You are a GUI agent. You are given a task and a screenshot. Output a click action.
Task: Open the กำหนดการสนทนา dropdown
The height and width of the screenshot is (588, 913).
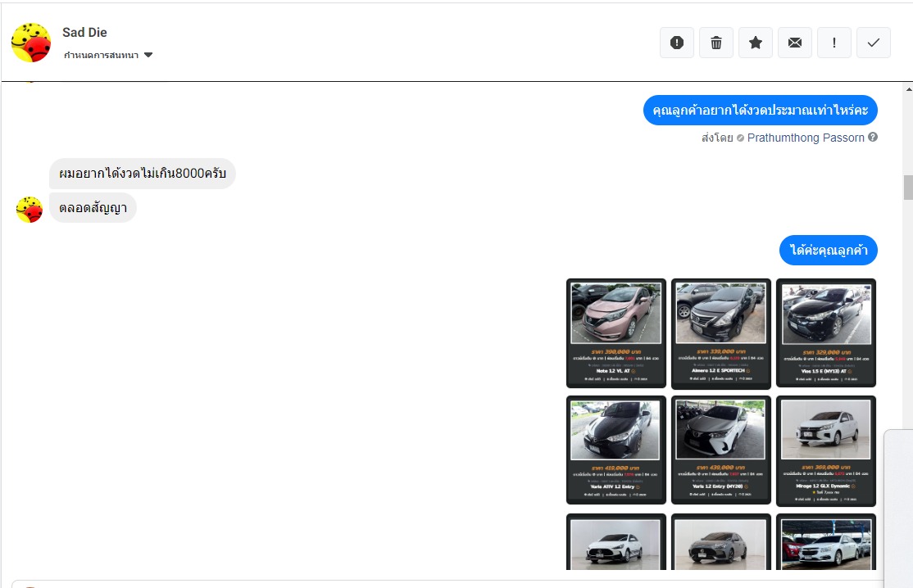107,55
